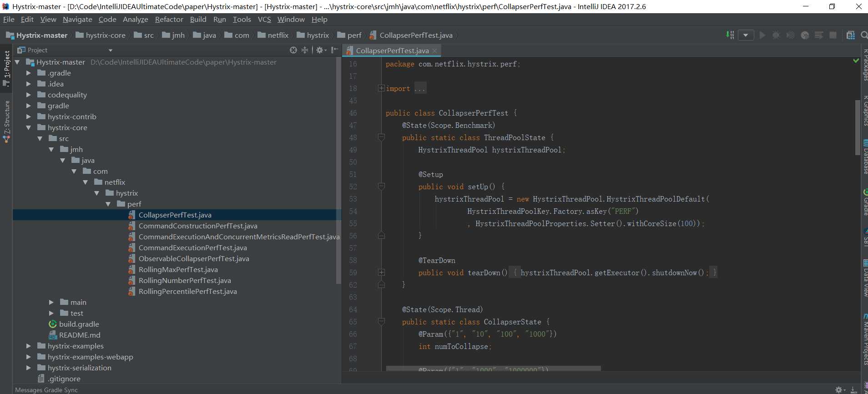Open the Navigate menu
This screenshot has height=394, width=868.
pos(77,19)
